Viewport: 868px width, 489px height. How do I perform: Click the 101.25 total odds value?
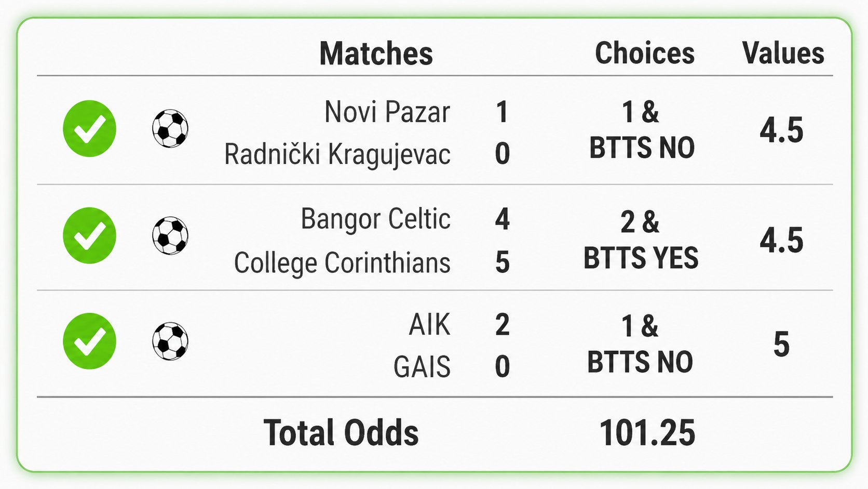[x=647, y=433]
